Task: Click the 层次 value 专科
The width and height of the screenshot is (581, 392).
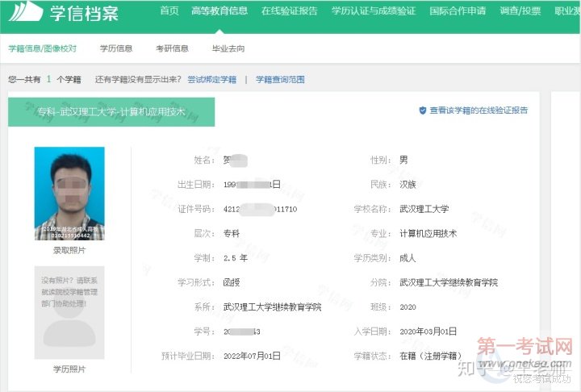Action: [232, 233]
